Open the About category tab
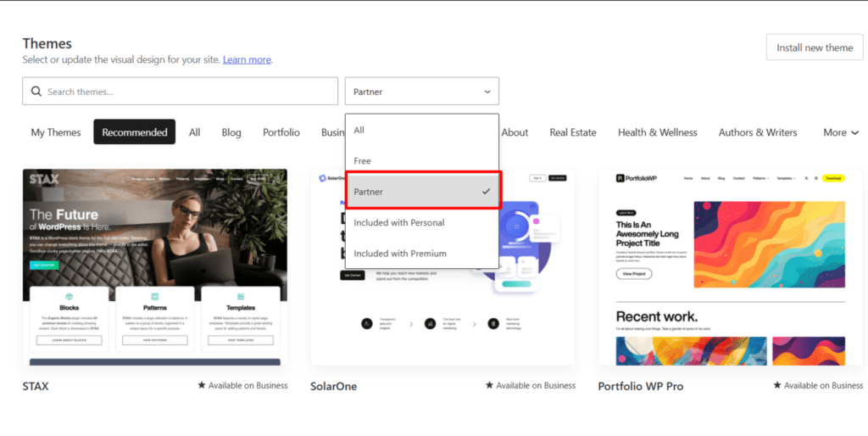Viewport: 868px width, 436px height. click(515, 132)
